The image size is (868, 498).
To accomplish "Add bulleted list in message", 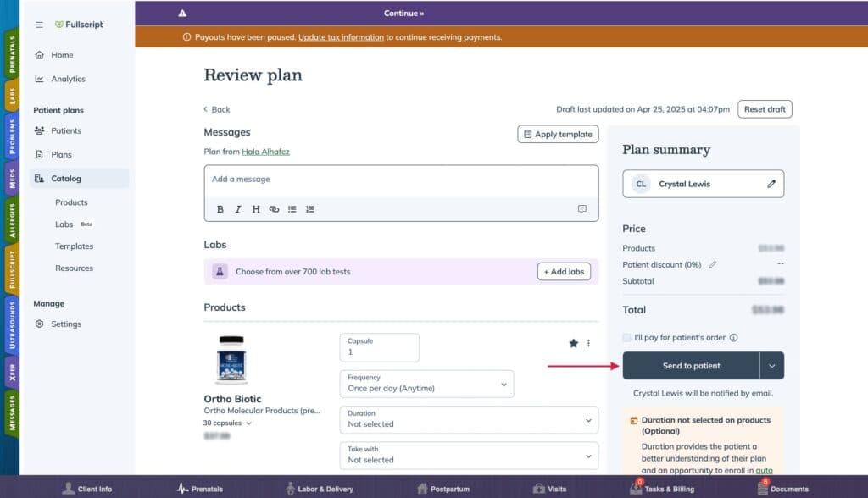I will click(292, 209).
